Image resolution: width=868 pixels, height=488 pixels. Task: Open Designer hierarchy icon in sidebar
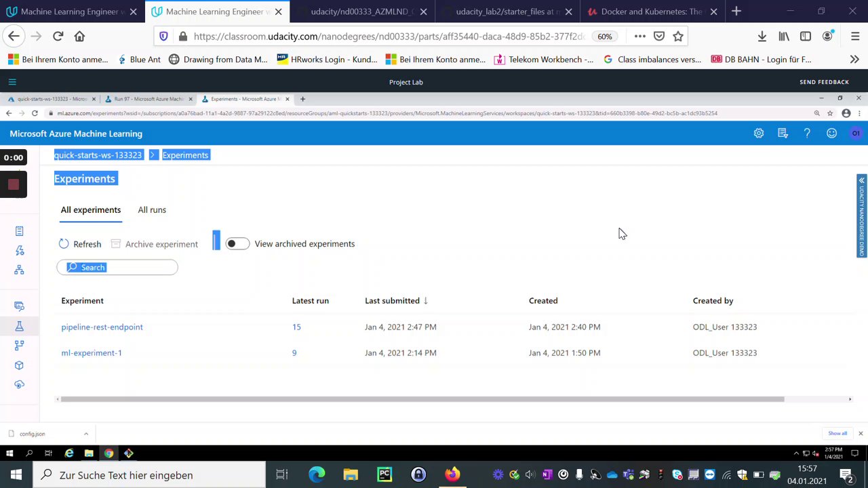point(19,270)
